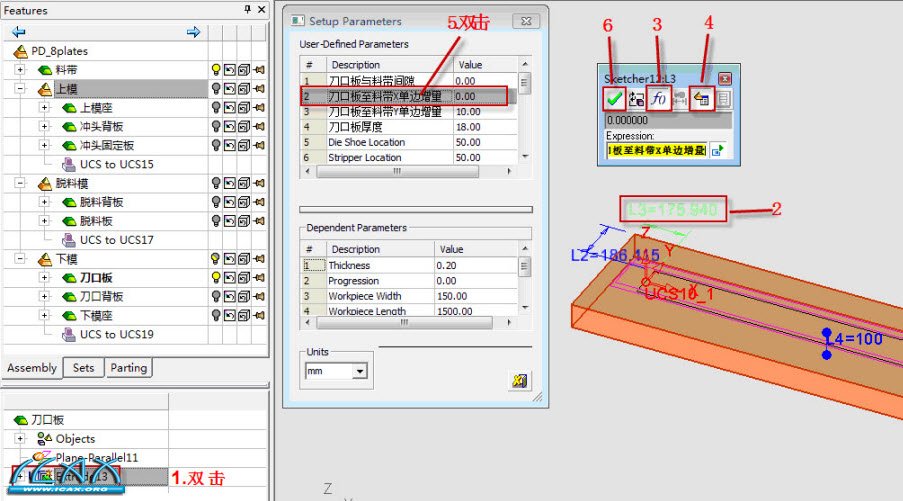Click the green arrow icon beside Expression field
The width and height of the screenshot is (903, 501).
718,150
